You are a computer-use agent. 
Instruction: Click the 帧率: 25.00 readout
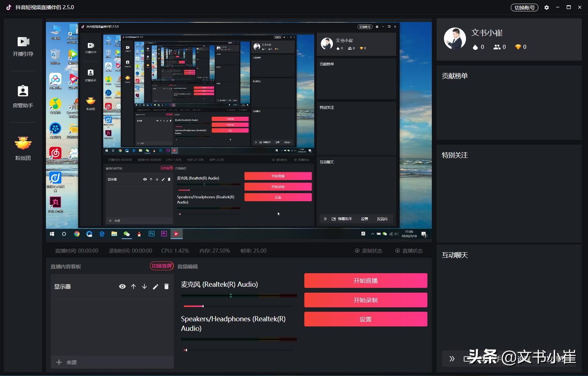tap(254, 251)
